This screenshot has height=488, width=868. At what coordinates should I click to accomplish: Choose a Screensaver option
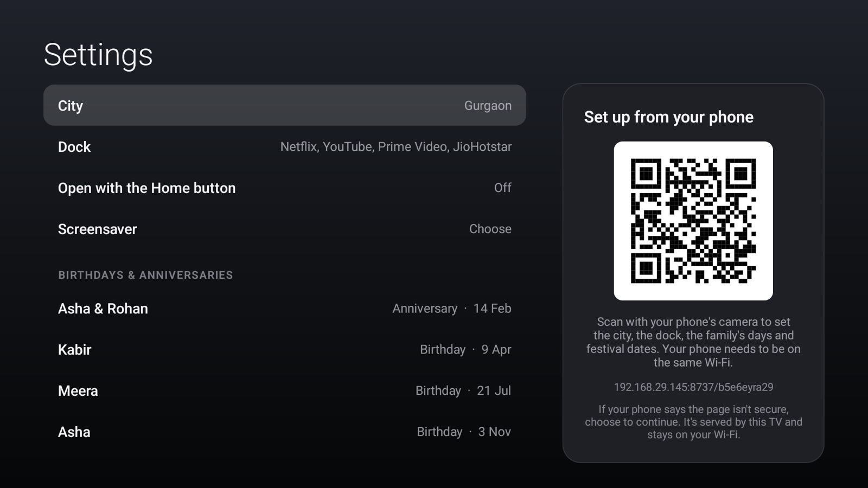[285, 229]
